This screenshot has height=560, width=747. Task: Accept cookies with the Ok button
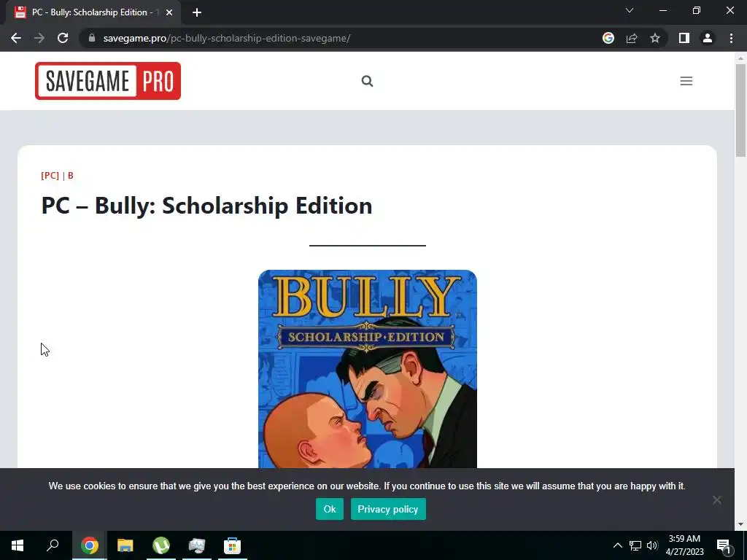330,509
